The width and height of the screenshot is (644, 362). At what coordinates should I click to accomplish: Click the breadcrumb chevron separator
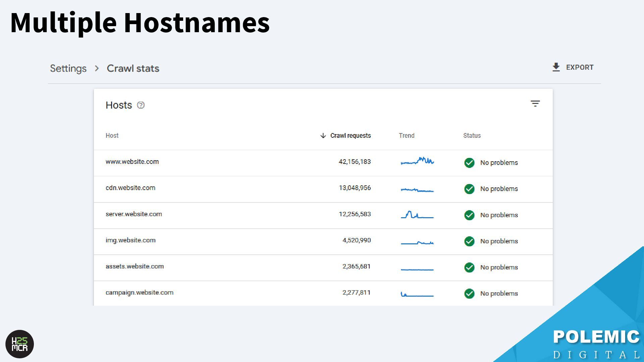click(x=97, y=68)
